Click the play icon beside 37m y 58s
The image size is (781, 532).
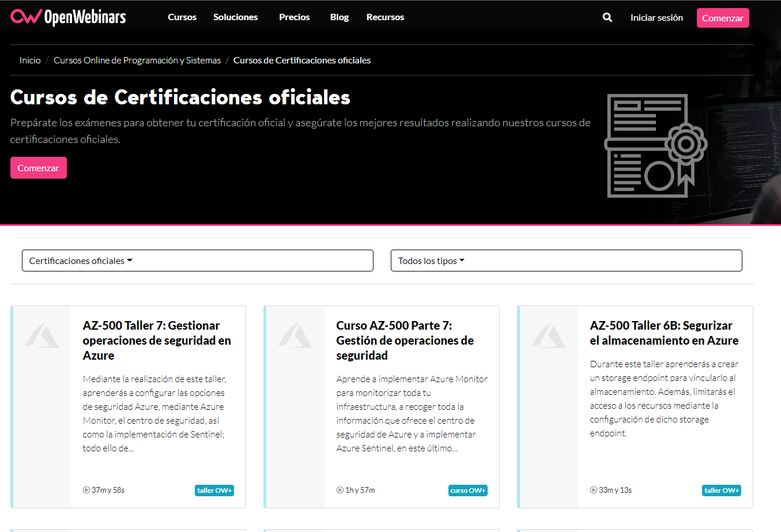tap(86, 490)
